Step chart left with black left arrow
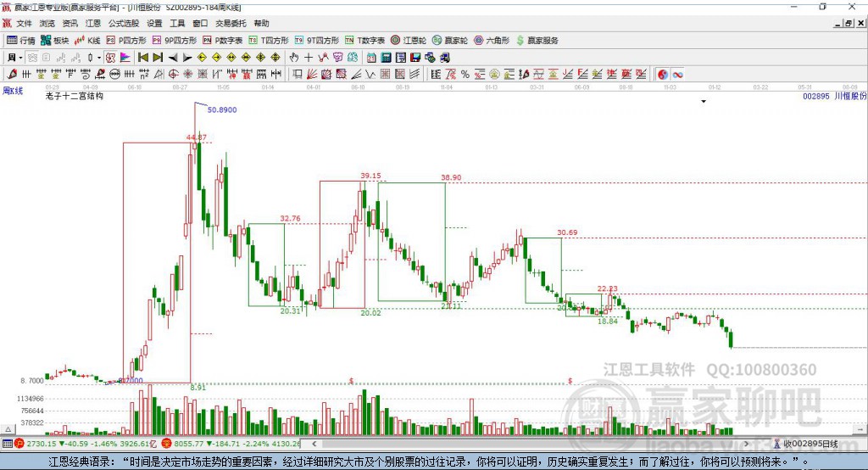 [x=173, y=58]
